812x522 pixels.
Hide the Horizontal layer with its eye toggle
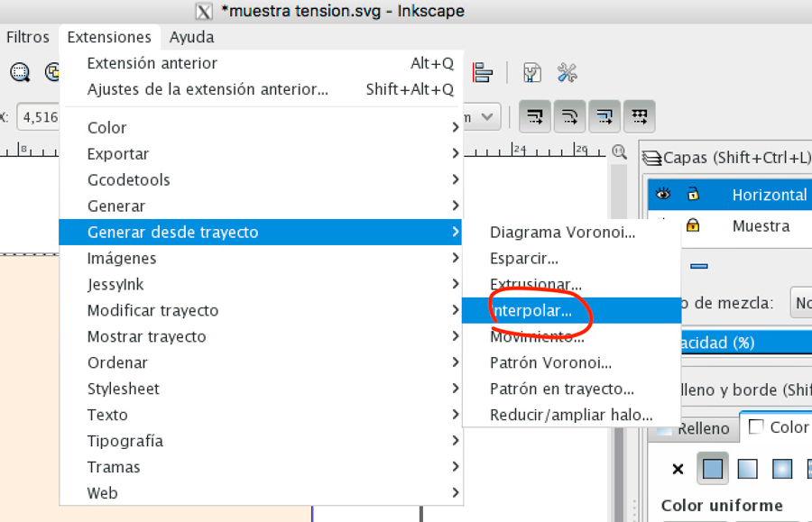point(664,194)
